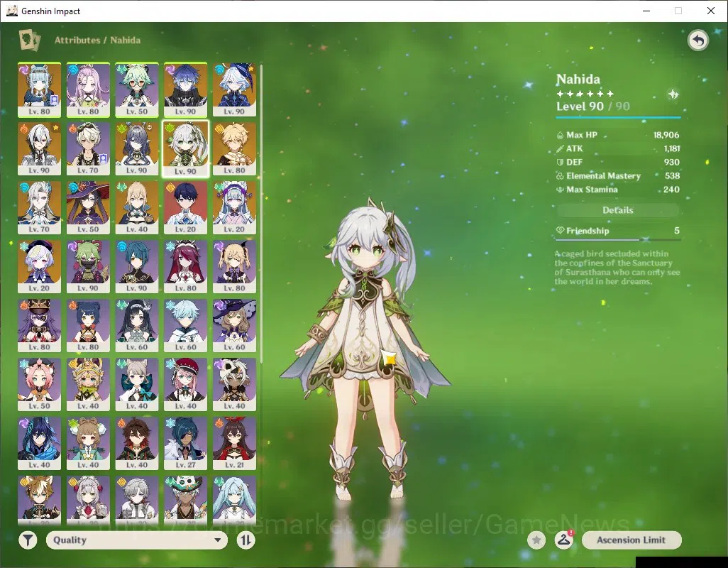This screenshot has height=568, width=728.
Task: Select Lyney's portrait Lv. 70
Action: [x=88, y=148]
